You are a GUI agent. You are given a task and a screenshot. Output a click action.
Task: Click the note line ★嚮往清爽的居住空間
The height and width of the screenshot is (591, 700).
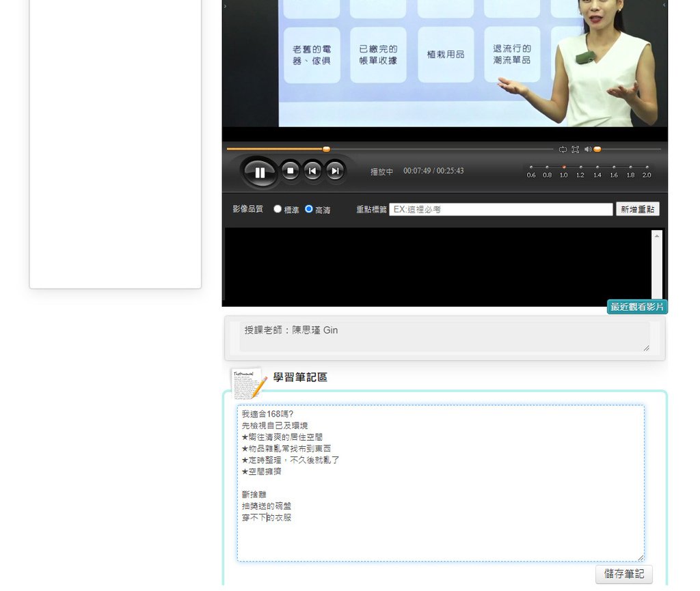pyautogui.click(x=282, y=437)
